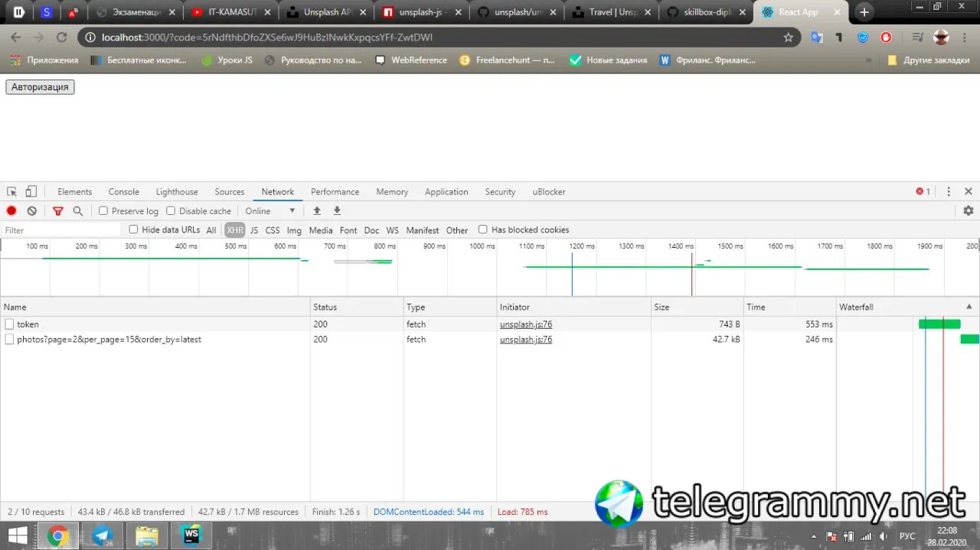This screenshot has height=550, width=980.
Task: Click into the Filter text field
Action: [x=61, y=230]
